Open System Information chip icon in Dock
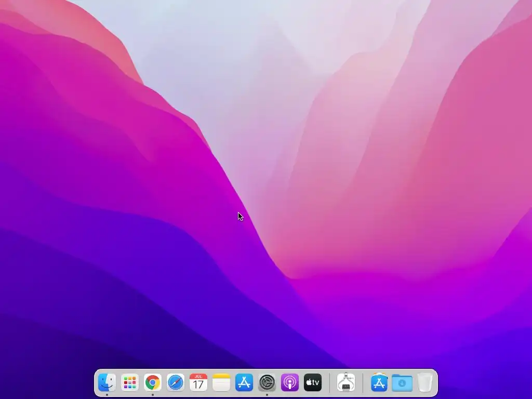The height and width of the screenshot is (399, 532). pyautogui.click(x=346, y=382)
